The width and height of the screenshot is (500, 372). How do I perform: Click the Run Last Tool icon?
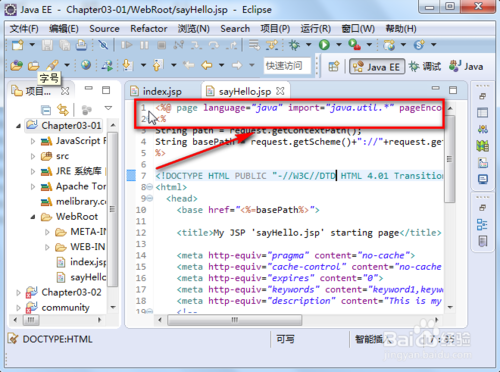[354, 45]
